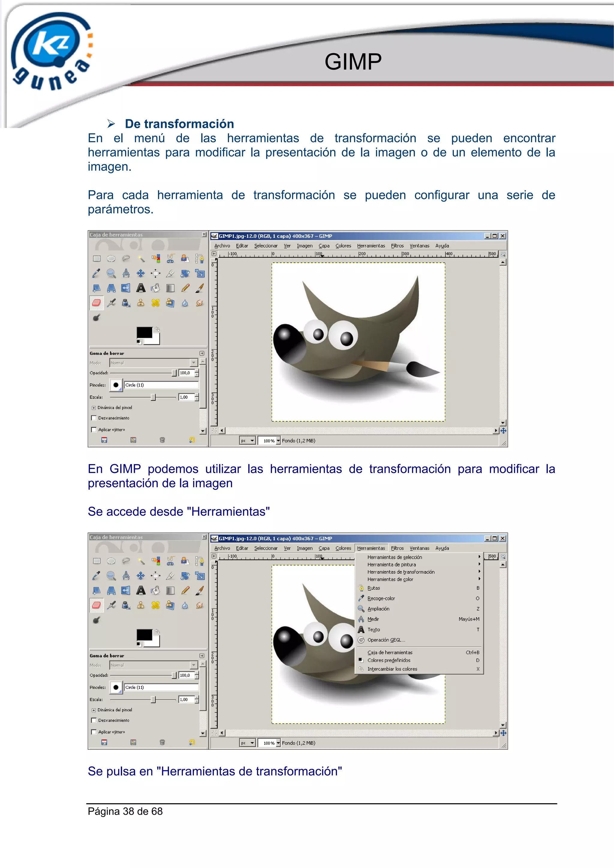Tick Aplicar «jitter» checkbox in lower screenshot
The width and height of the screenshot is (614, 868).
point(94,732)
